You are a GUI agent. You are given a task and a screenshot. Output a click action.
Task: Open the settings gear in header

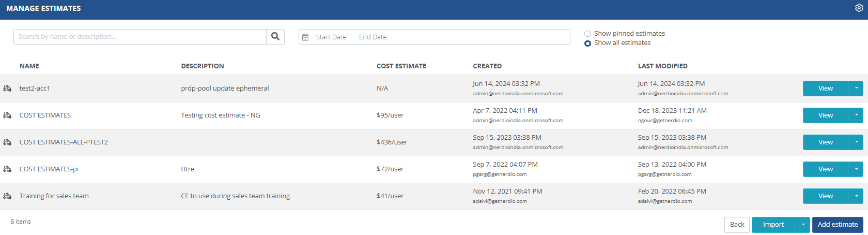click(x=859, y=8)
